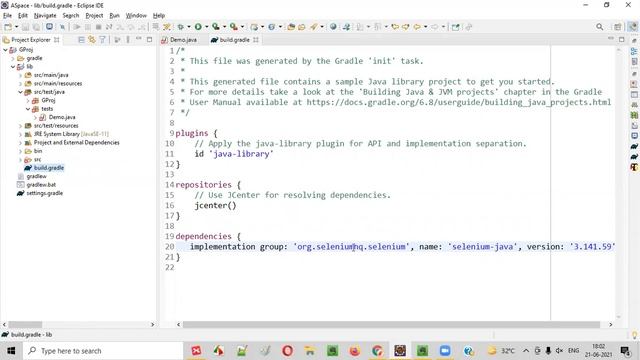Open the External Tools dropdown arrow

242,27
